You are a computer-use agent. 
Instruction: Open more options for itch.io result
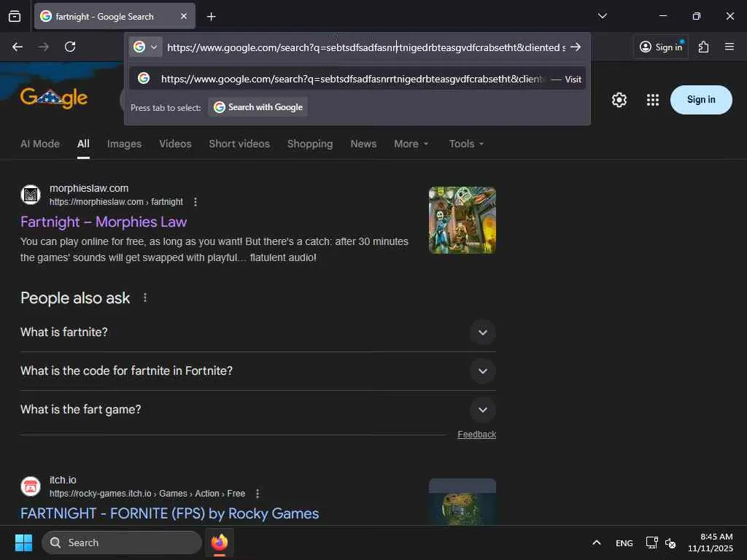tap(258, 494)
